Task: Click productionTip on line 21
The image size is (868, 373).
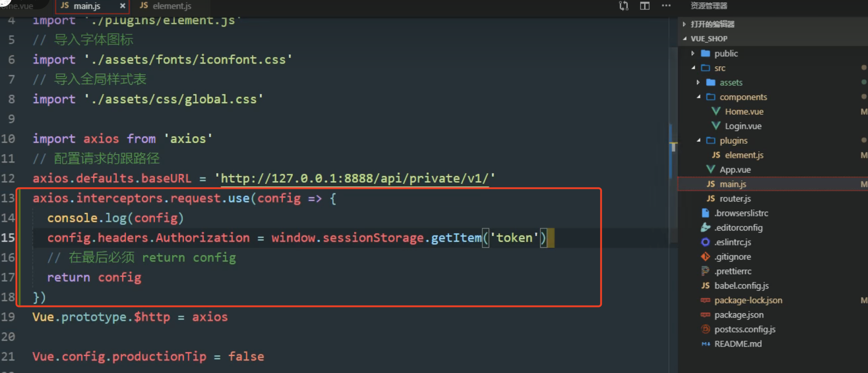Action: click(159, 356)
